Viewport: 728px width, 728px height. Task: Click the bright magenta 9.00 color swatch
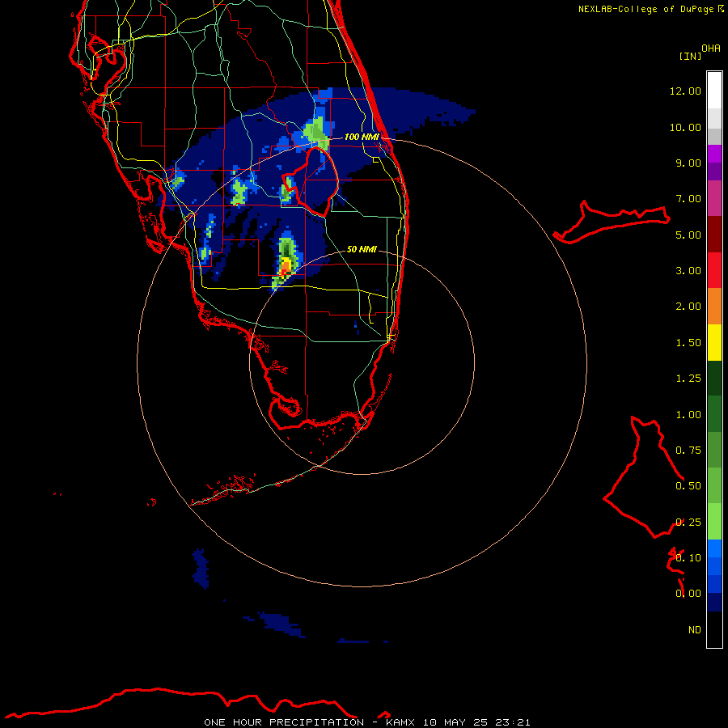[714, 154]
